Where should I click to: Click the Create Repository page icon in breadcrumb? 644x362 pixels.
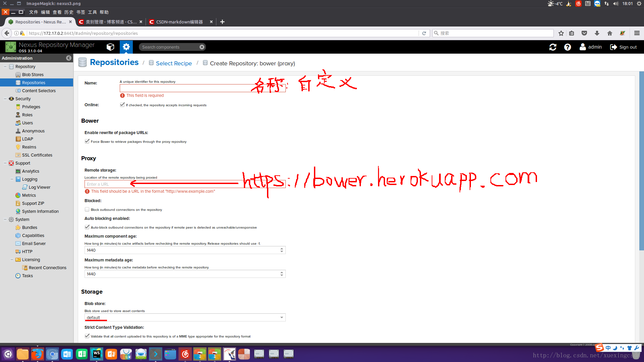click(x=205, y=63)
